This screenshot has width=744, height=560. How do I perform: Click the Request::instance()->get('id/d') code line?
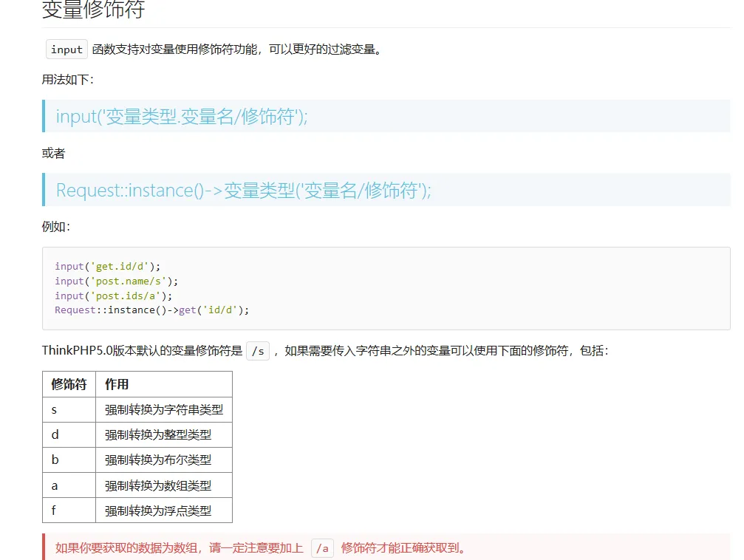click(x=151, y=310)
